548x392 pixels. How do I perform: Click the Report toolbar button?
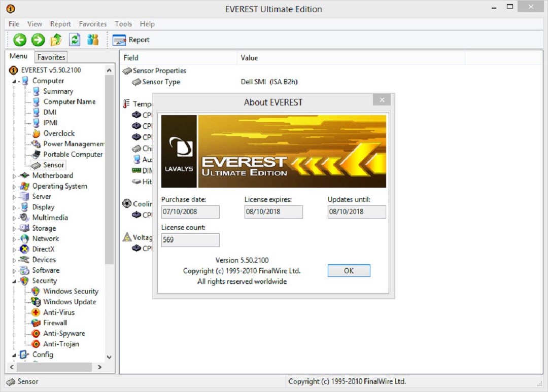[131, 40]
